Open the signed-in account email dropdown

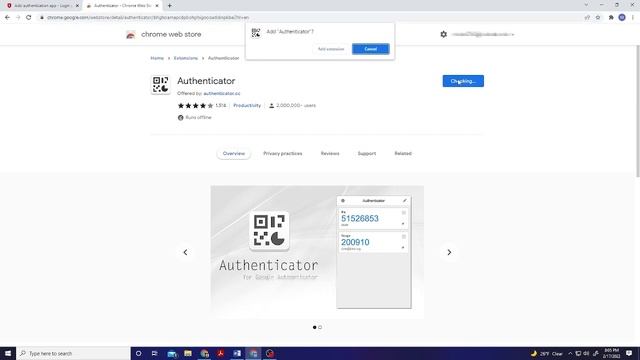[x=483, y=34]
